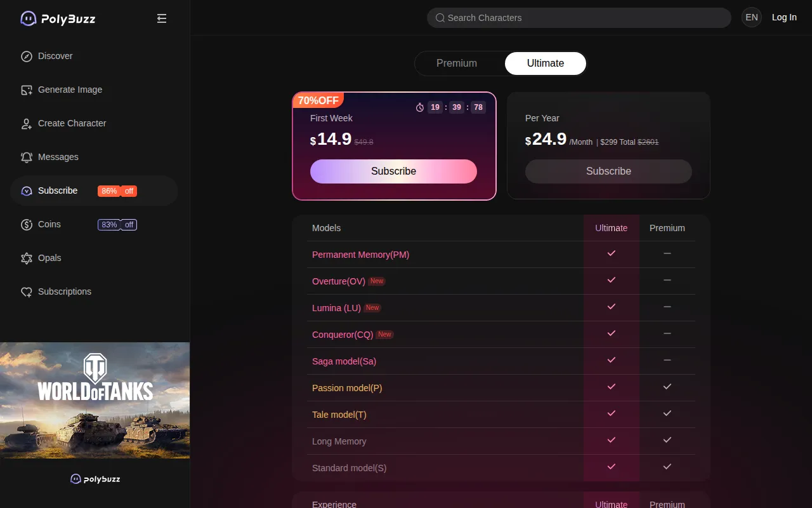Click the 83% off Coins badge
The width and height of the screenshot is (812, 508).
(117, 225)
